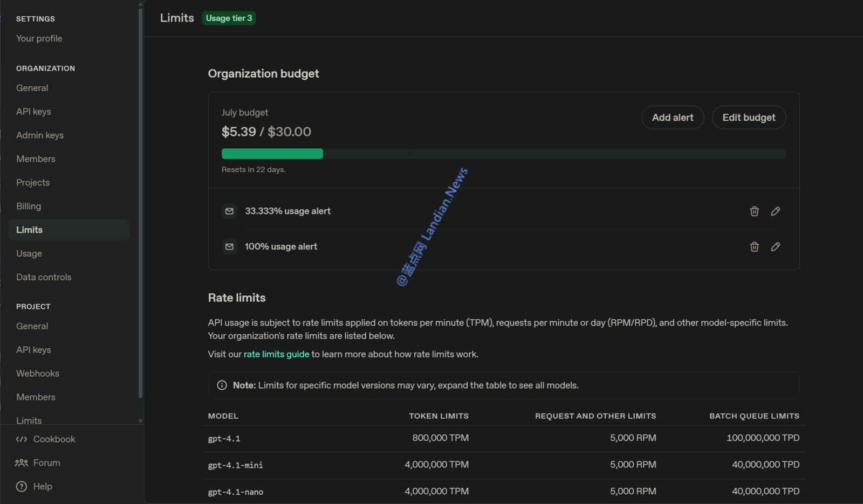
Task: Delete the 33.333% usage alert
Action: click(x=754, y=211)
